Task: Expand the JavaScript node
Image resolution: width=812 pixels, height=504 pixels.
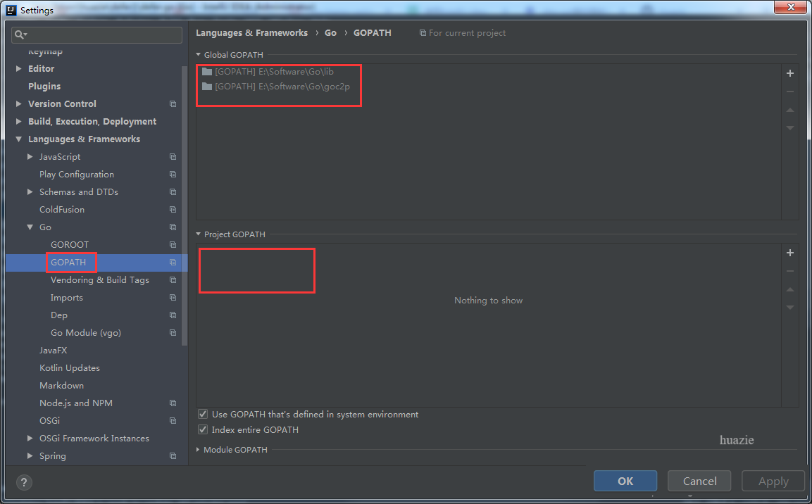Action: pyautogui.click(x=30, y=156)
